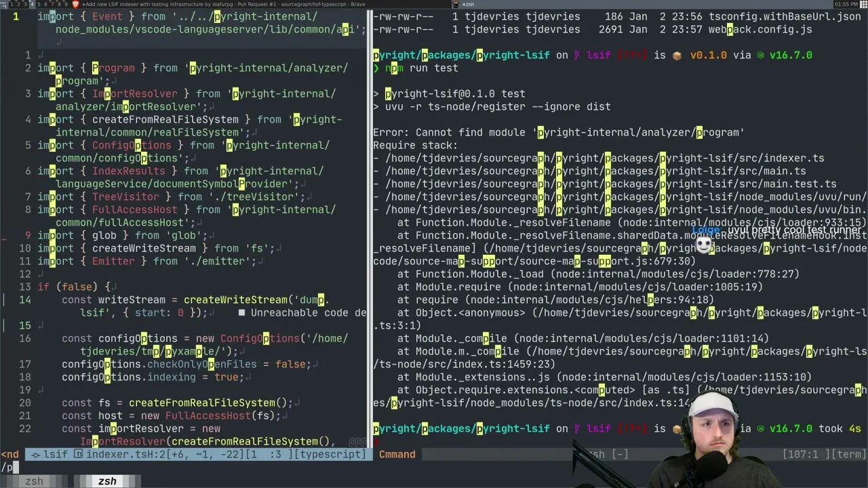This screenshot has width=868, height=488.
Task: Click 'at Function.Module._load' stack trace line
Action: (x=598, y=274)
